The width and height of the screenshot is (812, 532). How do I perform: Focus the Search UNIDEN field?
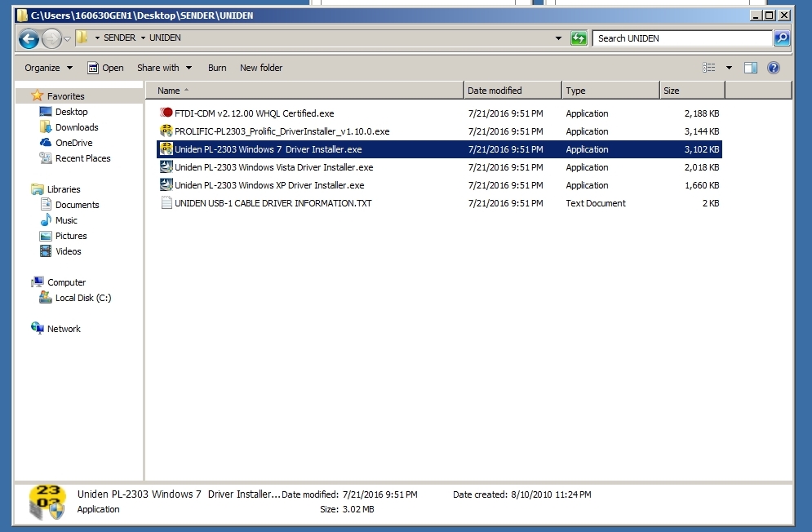coord(682,38)
